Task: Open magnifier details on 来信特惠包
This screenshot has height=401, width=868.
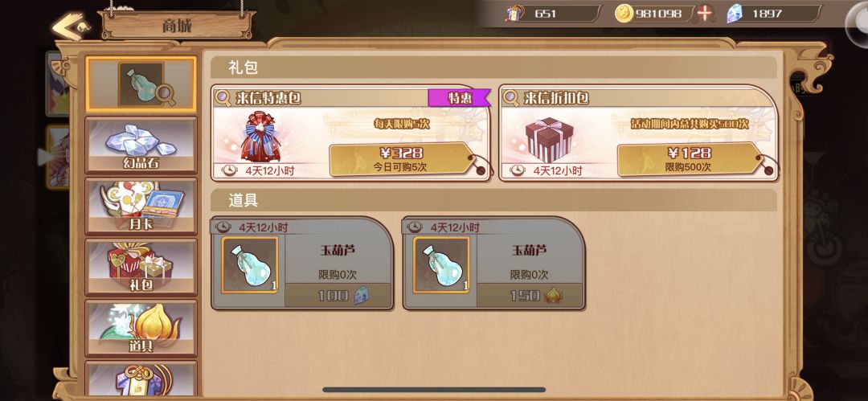Action: pos(223,98)
